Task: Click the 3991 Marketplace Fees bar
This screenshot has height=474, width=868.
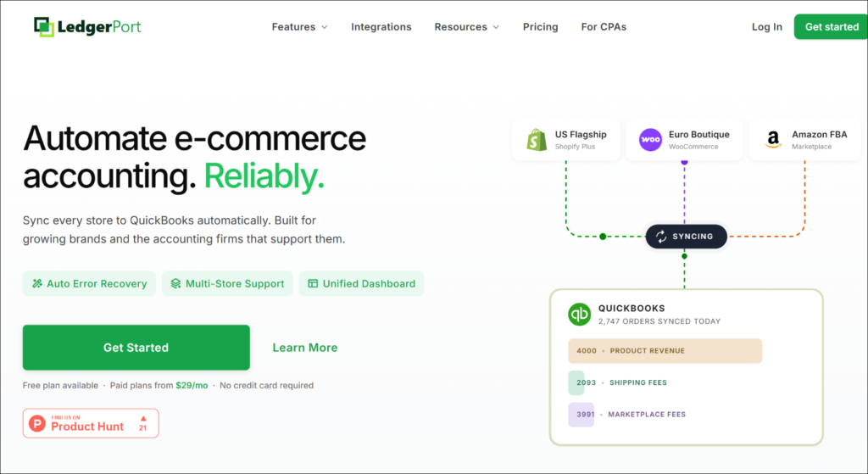Action: (x=581, y=414)
